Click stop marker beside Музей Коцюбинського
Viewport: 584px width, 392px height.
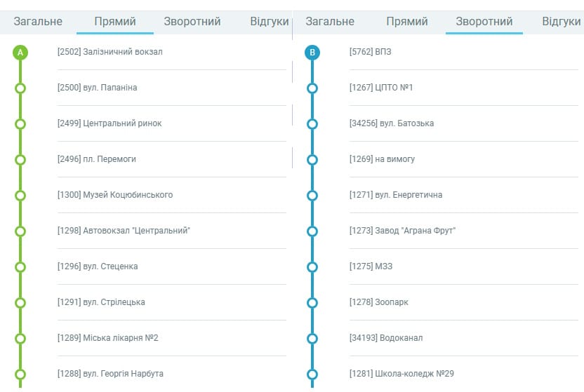20,195
